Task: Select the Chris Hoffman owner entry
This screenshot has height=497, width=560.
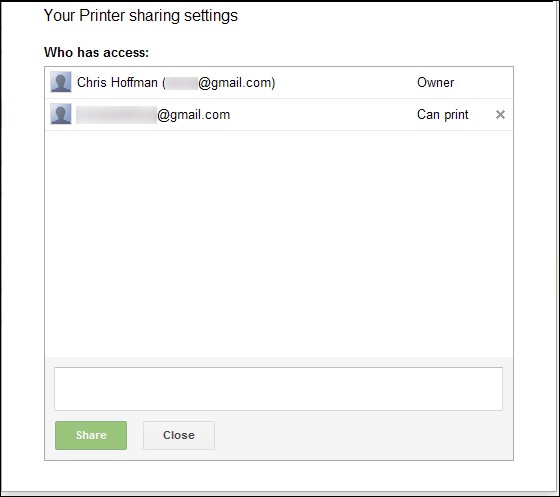Action: coord(279,82)
